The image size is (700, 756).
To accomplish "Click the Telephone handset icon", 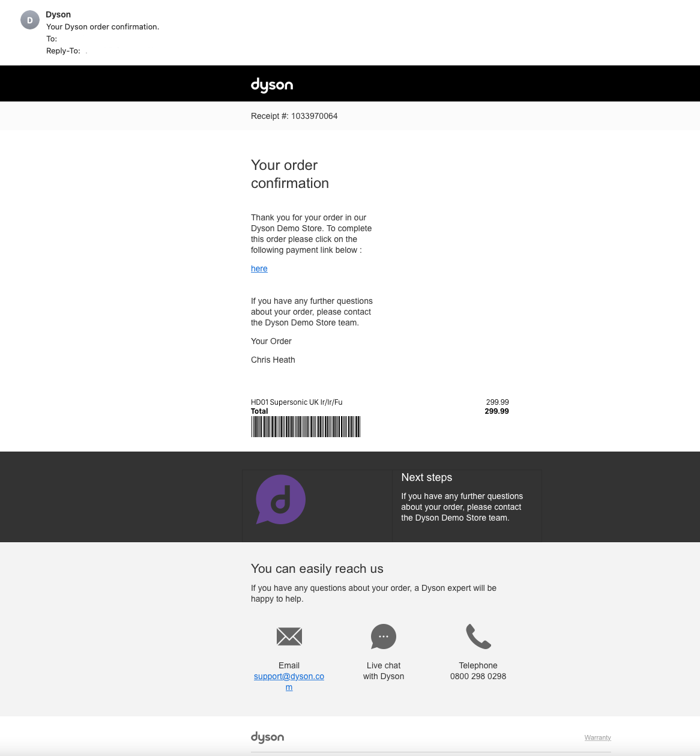I will coord(478,637).
